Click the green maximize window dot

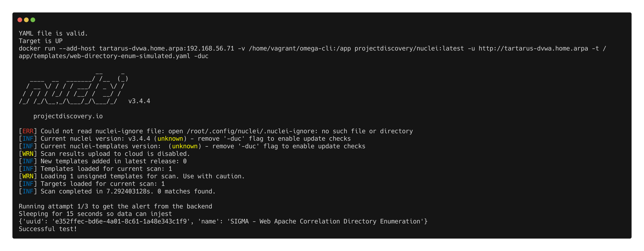tap(33, 20)
